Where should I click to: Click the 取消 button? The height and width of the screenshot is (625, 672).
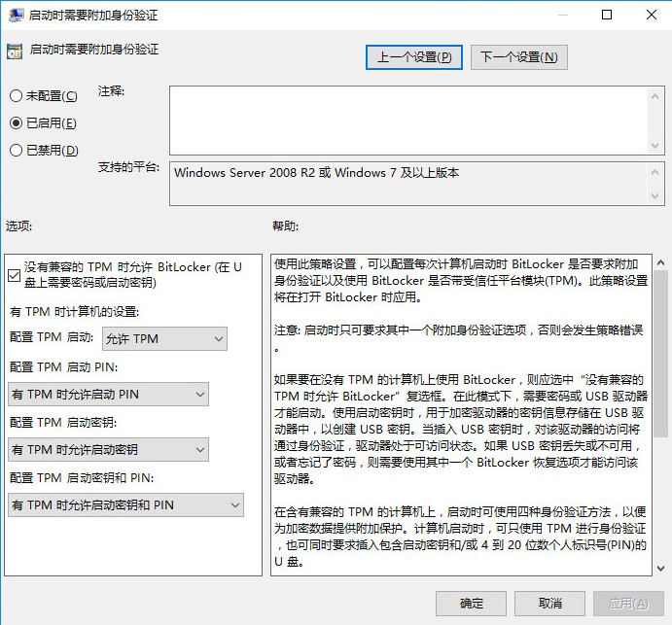[549, 604]
